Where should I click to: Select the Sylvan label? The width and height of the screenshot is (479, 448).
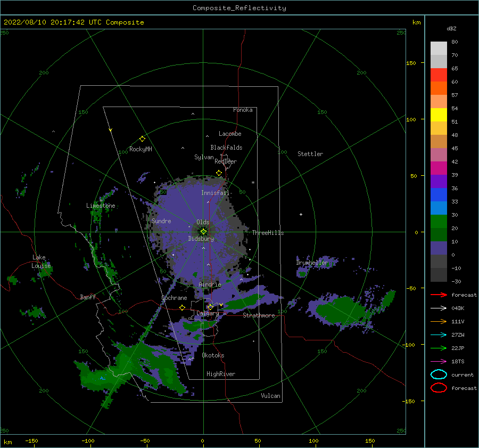(204, 157)
